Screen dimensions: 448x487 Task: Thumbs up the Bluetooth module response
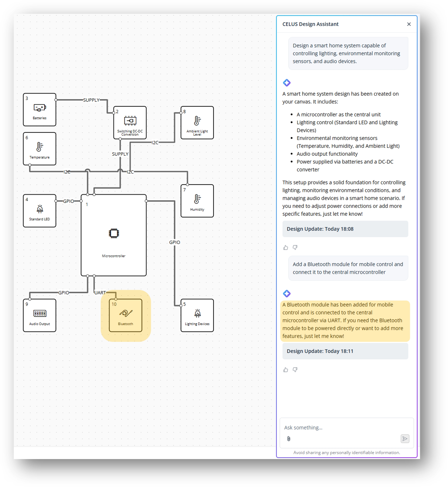pyautogui.click(x=286, y=370)
